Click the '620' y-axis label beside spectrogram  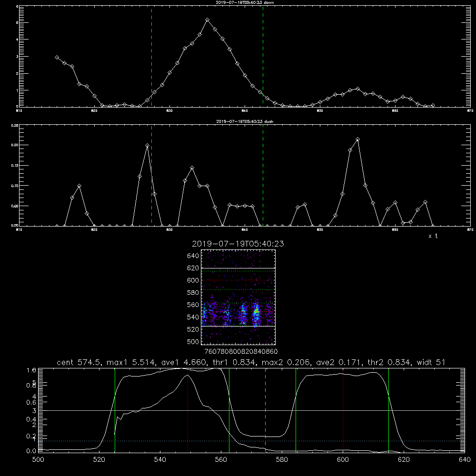click(193, 268)
